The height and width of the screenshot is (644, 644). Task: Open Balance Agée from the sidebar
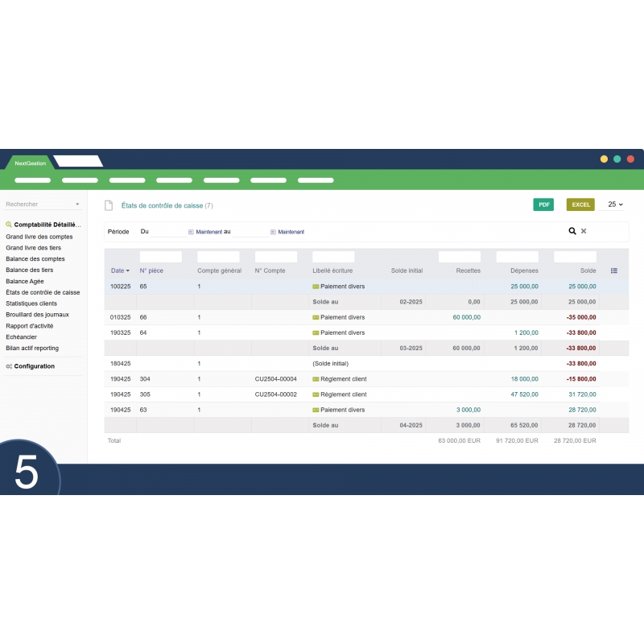pyautogui.click(x=26, y=280)
